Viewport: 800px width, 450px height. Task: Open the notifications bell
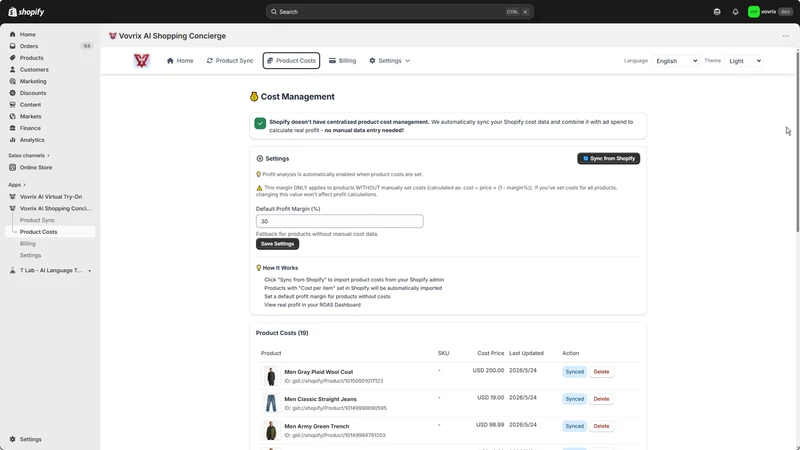[735, 12]
